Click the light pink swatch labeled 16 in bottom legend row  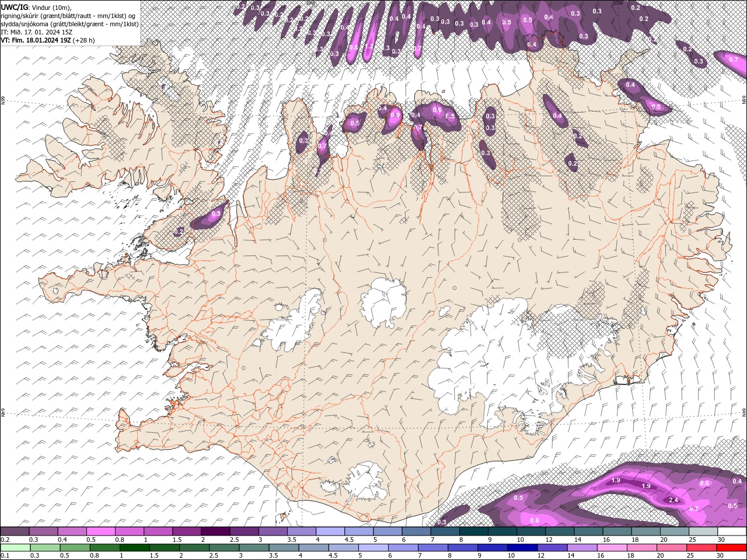(612, 548)
